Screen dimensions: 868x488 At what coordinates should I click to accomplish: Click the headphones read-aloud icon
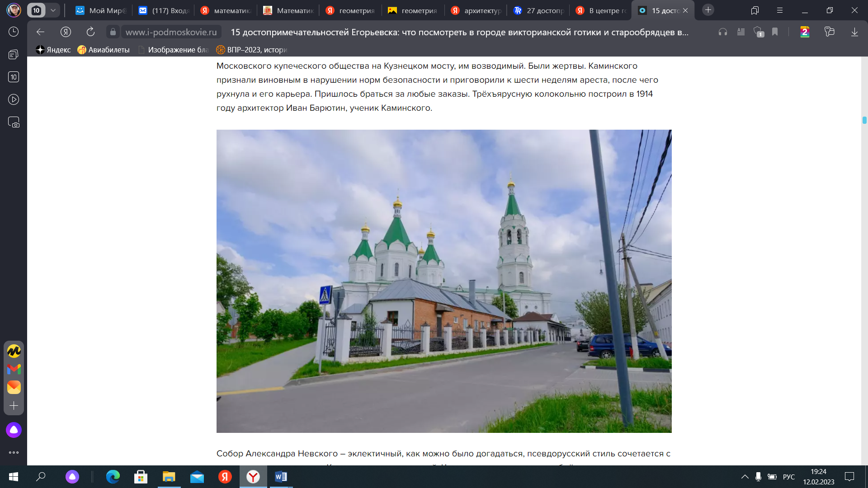tap(723, 32)
